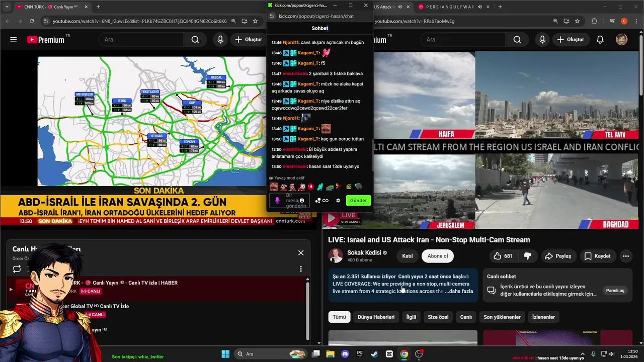644x362 pixels.
Task: Click the Sohbet chat header
Action: coord(320,28)
